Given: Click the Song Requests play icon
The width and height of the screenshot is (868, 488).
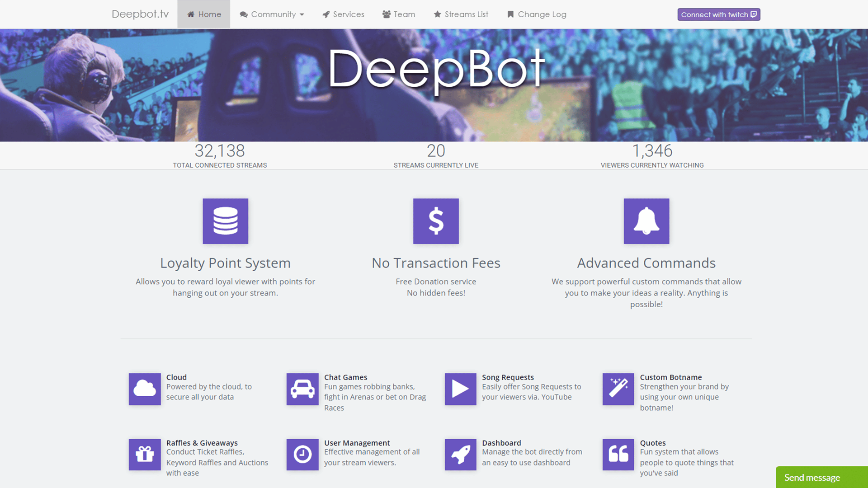Looking at the screenshot, I should coord(460,389).
